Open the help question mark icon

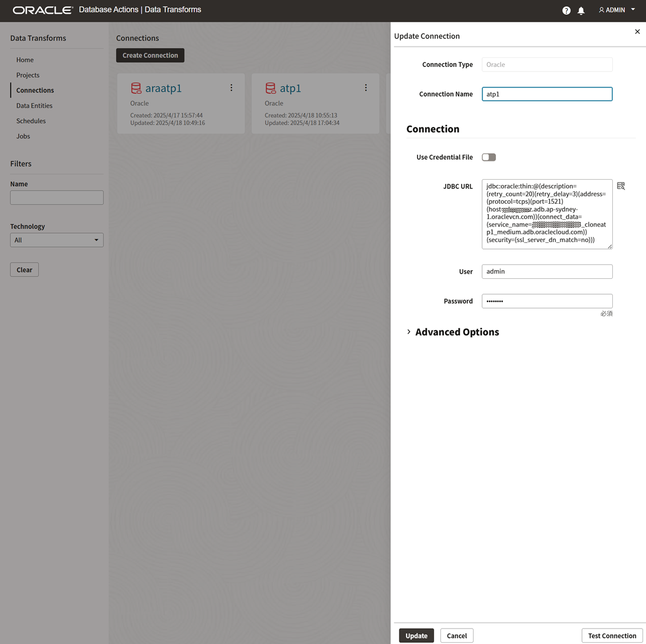click(x=566, y=11)
